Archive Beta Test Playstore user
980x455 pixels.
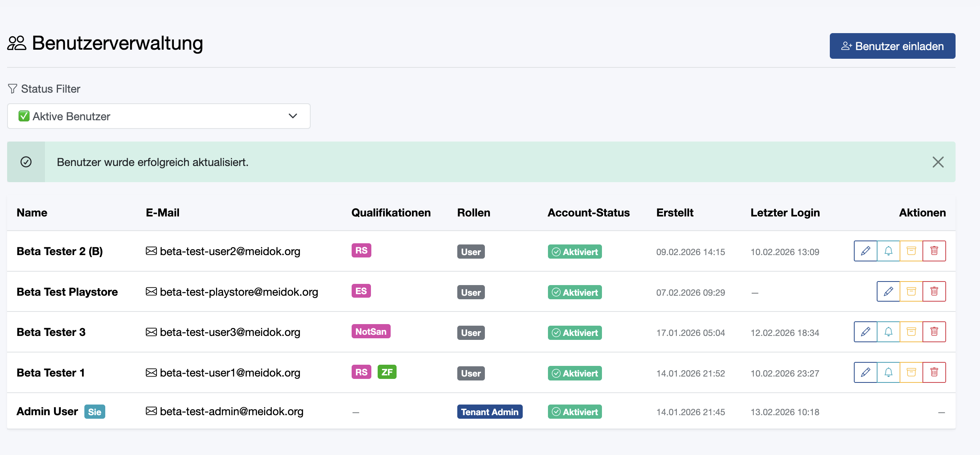(x=911, y=291)
